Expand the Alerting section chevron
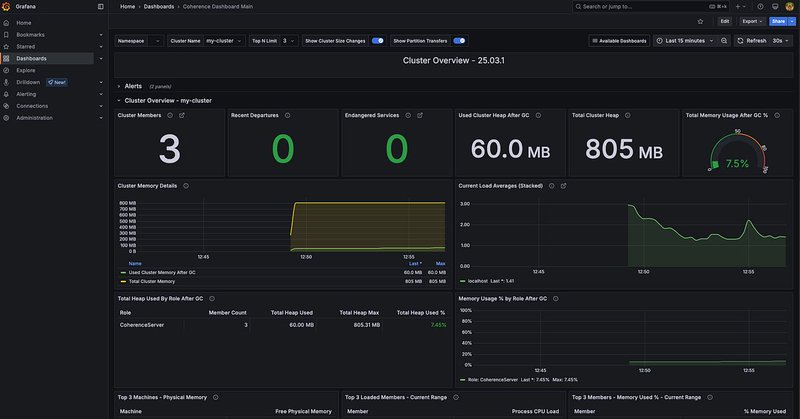Screen dimensions: 800x419 [101, 94]
